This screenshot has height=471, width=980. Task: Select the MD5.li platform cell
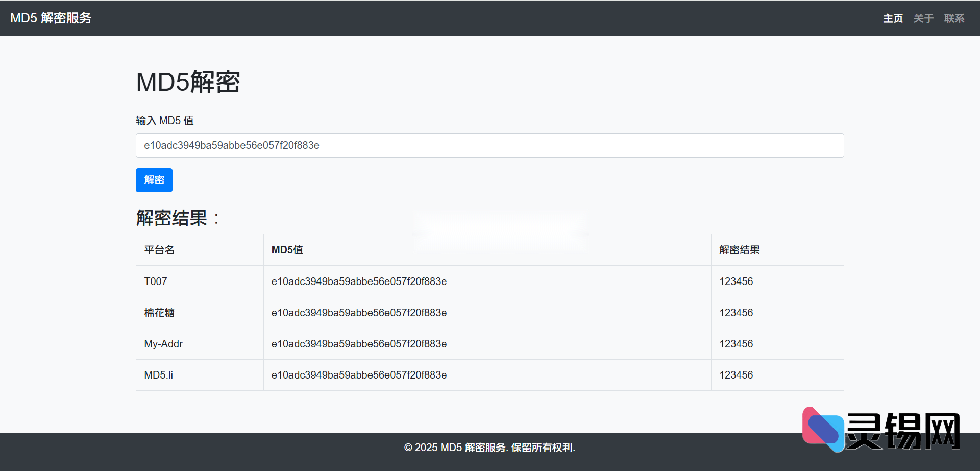coord(159,375)
